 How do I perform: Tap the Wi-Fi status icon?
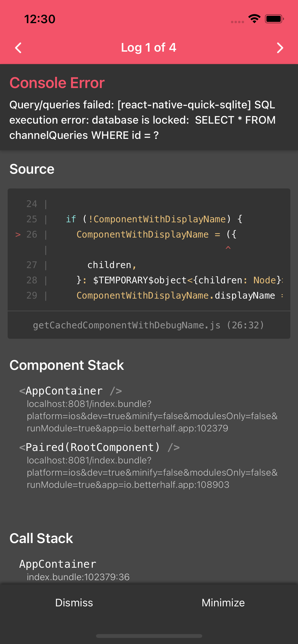tap(254, 19)
